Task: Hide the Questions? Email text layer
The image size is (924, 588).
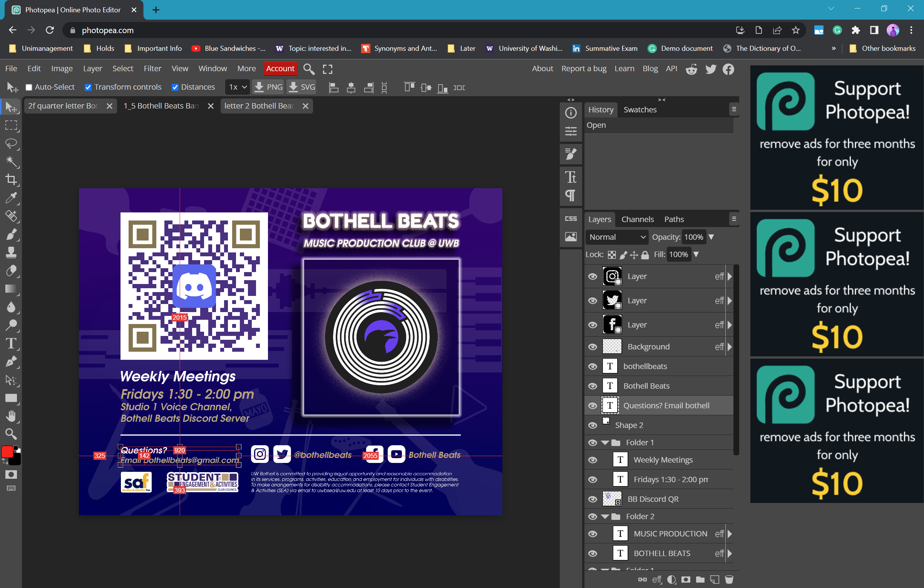Action: 593,406
